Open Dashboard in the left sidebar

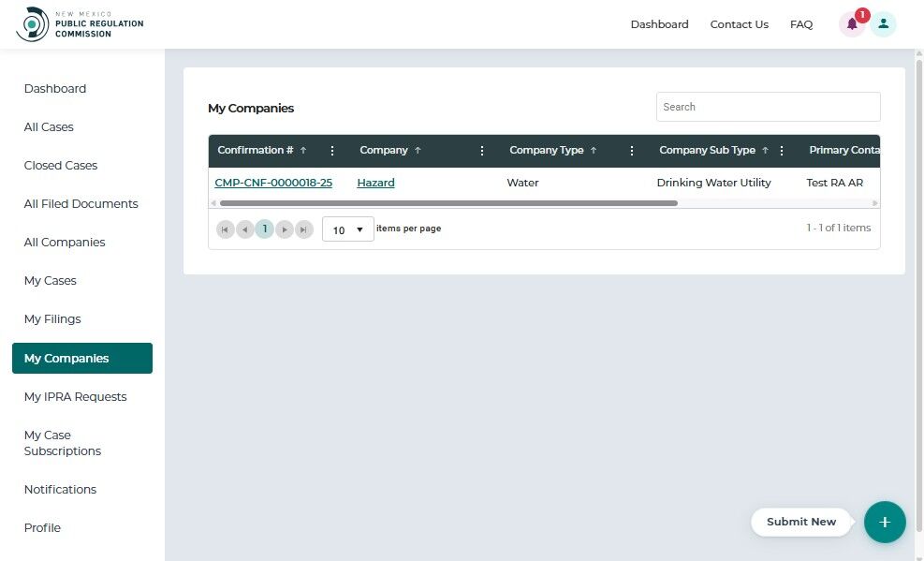click(x=55, y=89)
